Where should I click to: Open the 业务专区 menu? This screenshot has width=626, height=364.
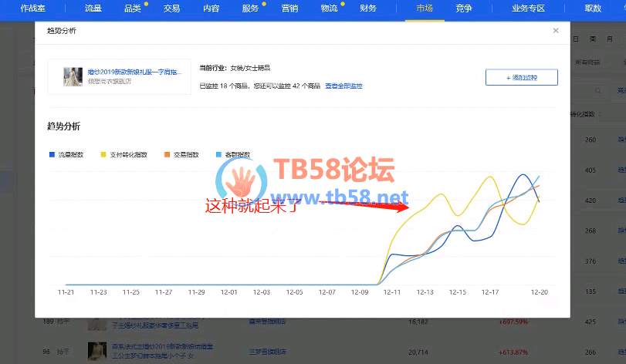pos(528,8)
